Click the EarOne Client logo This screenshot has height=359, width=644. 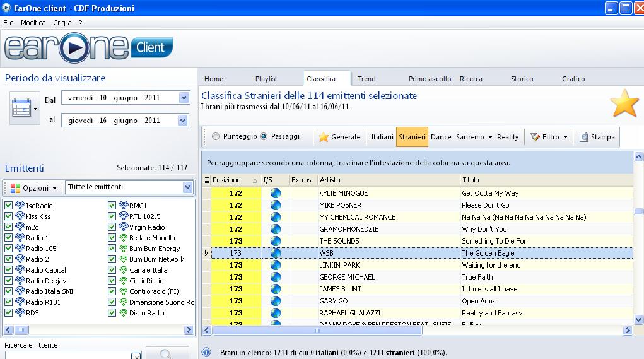click(89, 48)
